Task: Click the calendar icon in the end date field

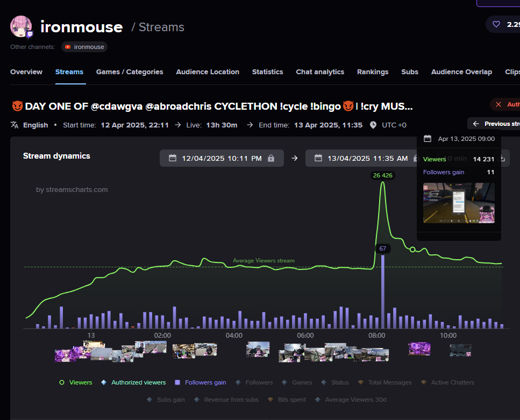Action: pos(318,158)
